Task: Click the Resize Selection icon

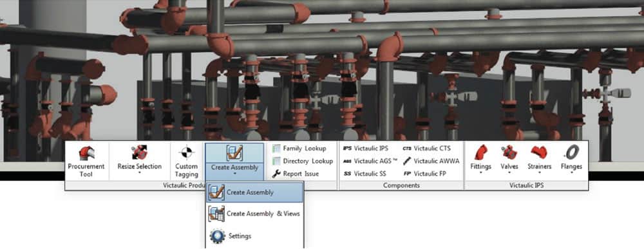Action: point(140,152)
